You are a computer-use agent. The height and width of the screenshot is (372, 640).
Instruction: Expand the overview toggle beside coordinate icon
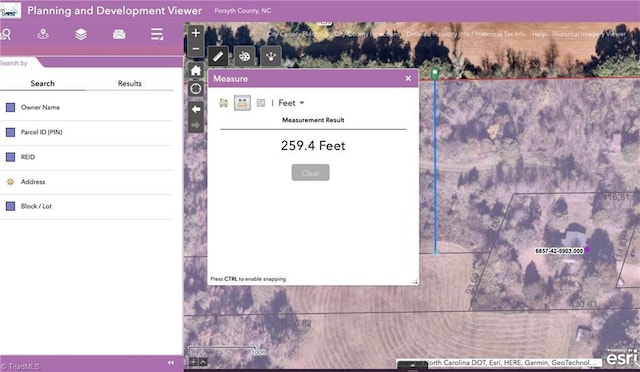point(203,362)
